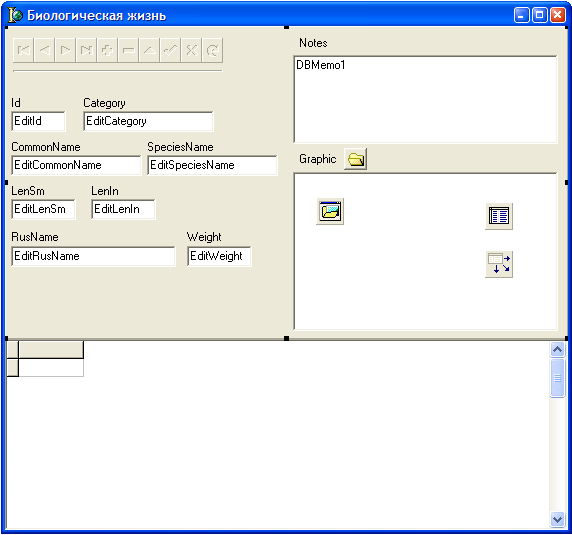Viewport: 572px width, 535px height.
Task: Maximize the Биологическая жизнь window
Action: tap(540, 15)
